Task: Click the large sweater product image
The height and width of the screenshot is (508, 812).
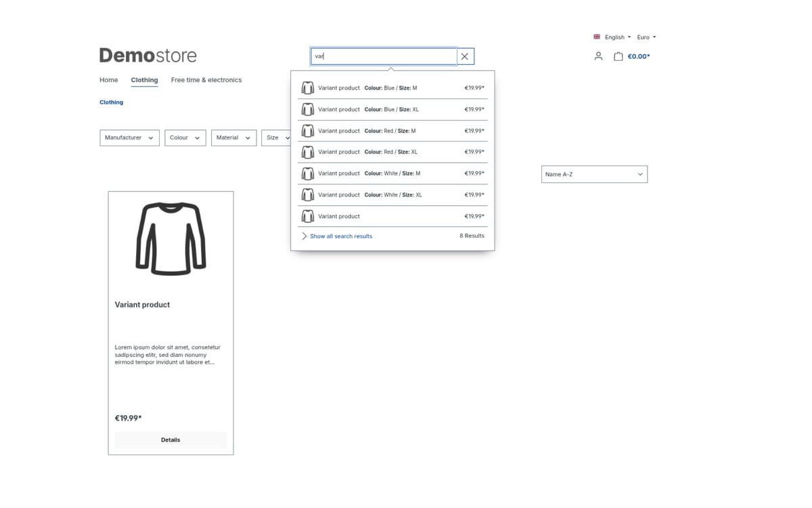Action: tap(171, 238)
